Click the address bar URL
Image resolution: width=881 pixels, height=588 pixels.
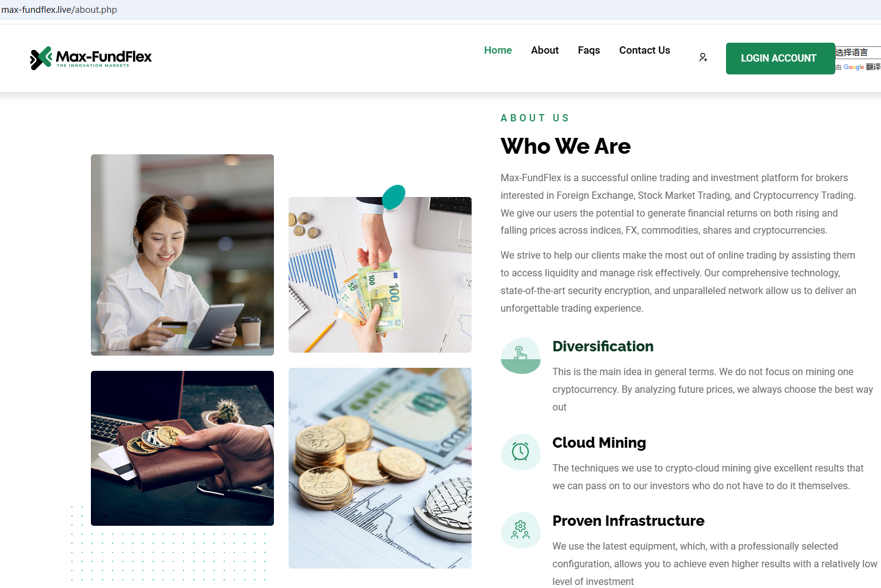[x=59, y=10]
